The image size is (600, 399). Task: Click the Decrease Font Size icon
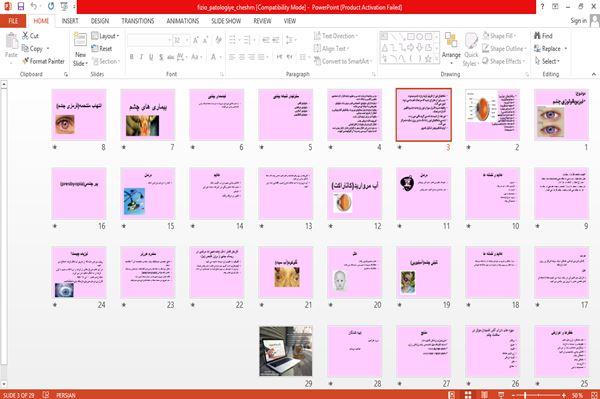(x=205, y=40)
